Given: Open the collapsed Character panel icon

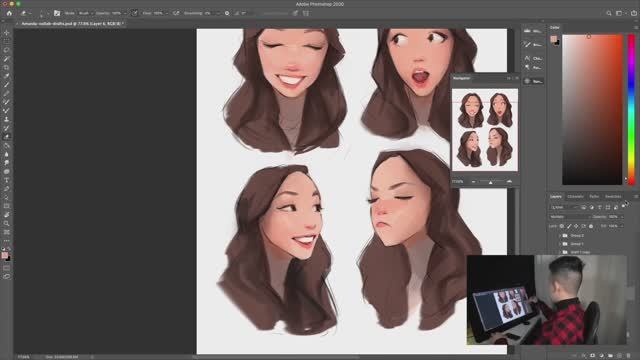Looking at the screenshot, I should pyautogui.click(x=527, y=58).
